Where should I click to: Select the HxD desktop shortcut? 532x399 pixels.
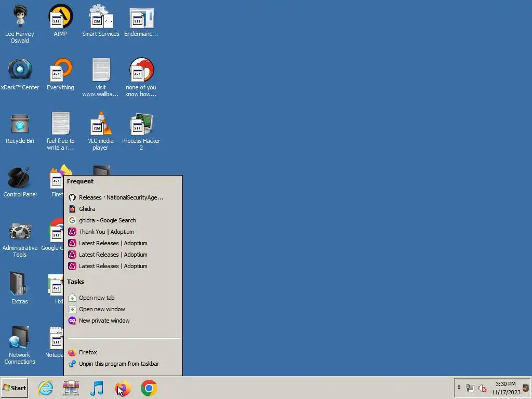click(x=56, y=288)
